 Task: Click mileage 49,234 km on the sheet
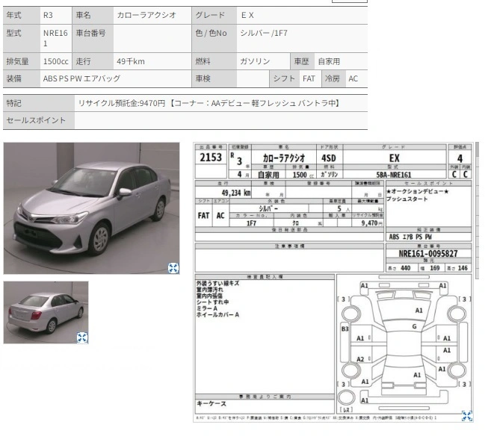click(x=236, y=193)
